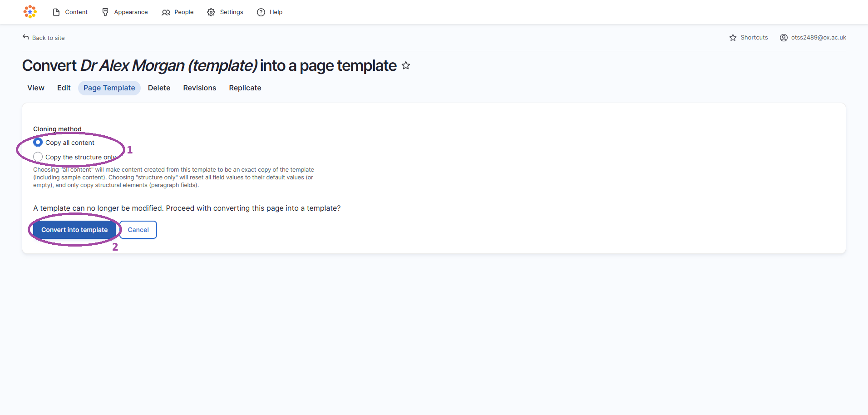Screen dimensions: 868x415
Task: Click the Convert into template button
Action: (x=74, y=230)
